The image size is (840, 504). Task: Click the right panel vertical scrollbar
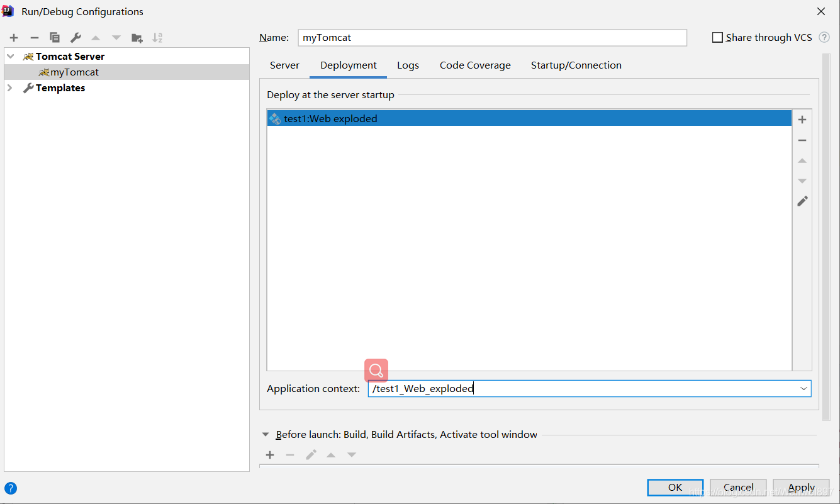(x=826, y=238)
